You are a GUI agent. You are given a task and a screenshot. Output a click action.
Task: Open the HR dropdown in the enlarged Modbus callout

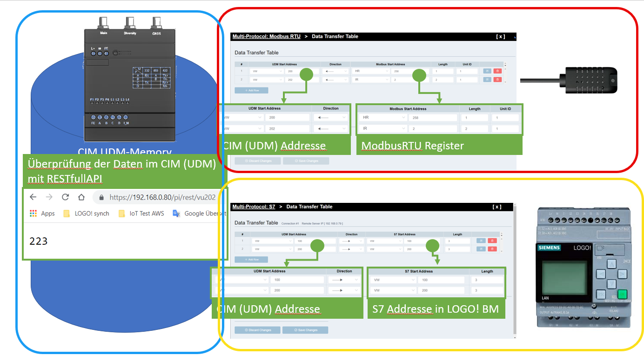click(383, 118)
